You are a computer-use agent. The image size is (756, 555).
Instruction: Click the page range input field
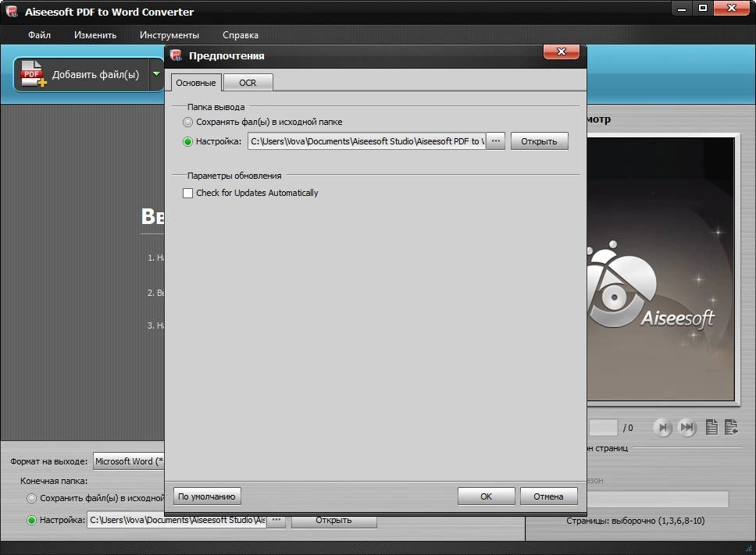pyautogui.click(x=658, y=499)
